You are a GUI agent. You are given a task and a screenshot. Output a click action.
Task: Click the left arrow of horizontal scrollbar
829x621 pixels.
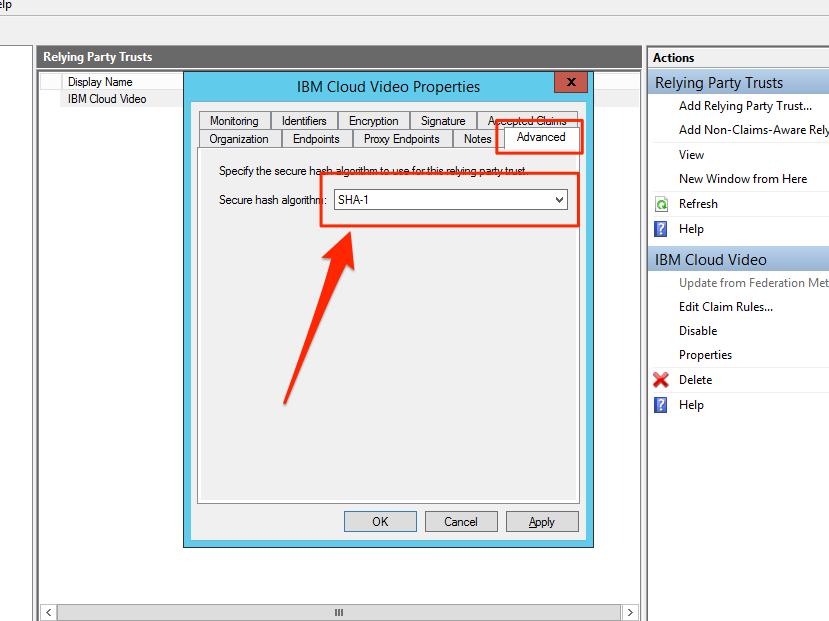pyautogui.click(x=48, y=613)
